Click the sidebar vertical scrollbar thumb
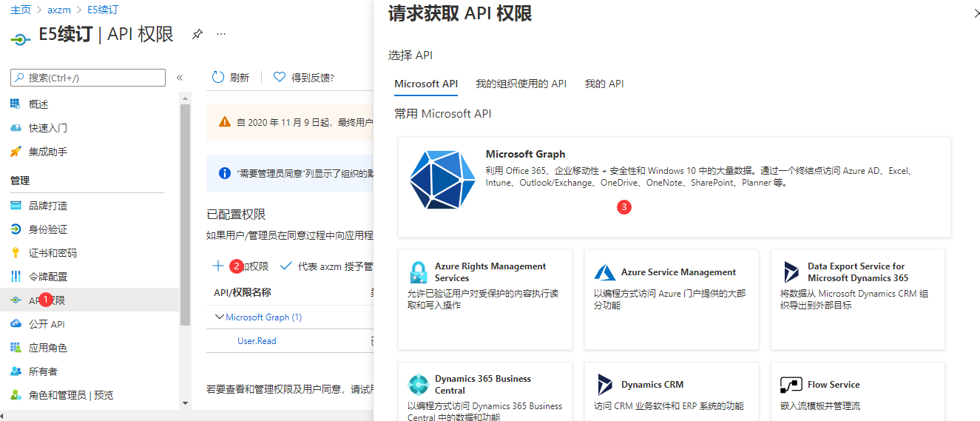The height and width of the screenshot is (421, 980). pyautogui.click(x=185, y=215)
